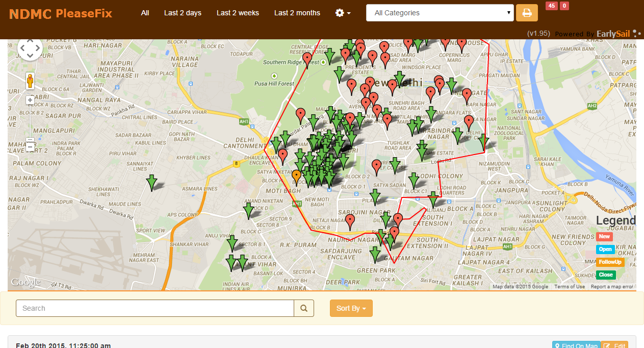Open the Sort By dropdown

point(351,308)
